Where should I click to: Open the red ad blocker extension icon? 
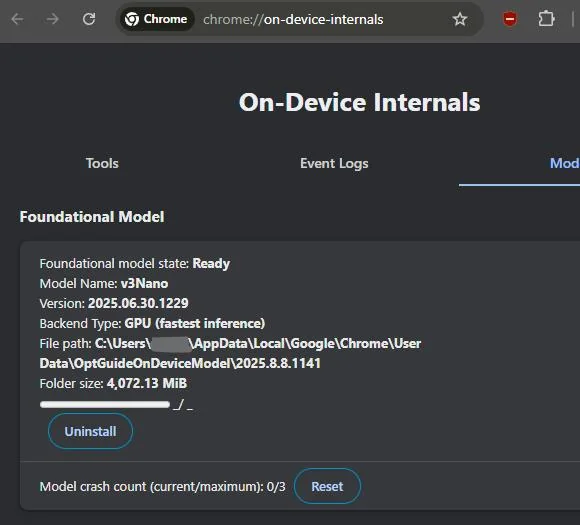click(x=510, y=19)
